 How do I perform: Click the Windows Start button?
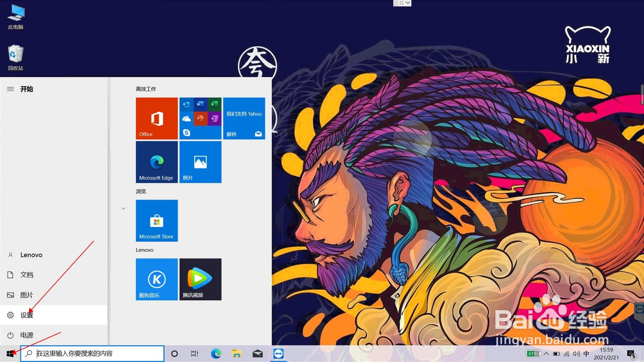10,354
